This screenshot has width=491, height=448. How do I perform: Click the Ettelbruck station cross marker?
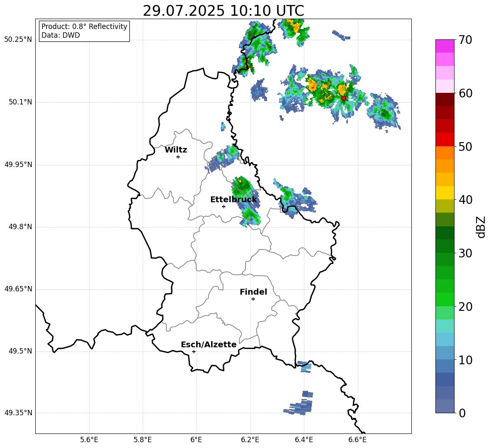(x=224, y=206)
